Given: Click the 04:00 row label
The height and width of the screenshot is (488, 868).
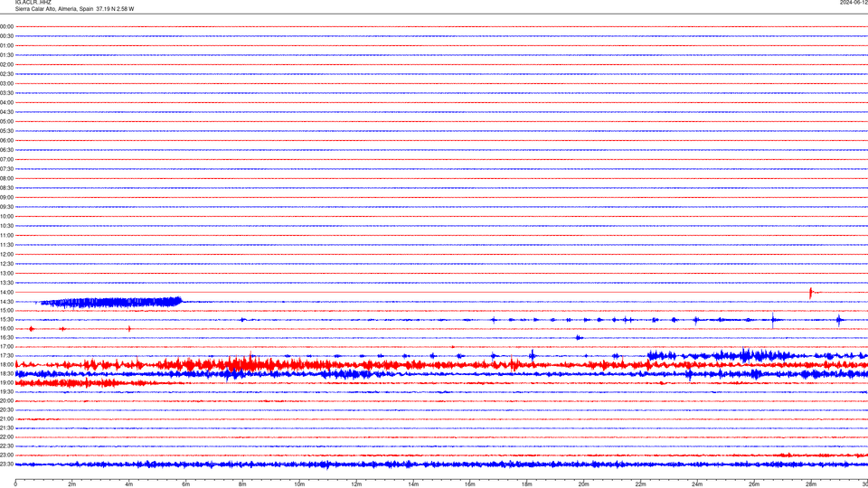Looking at the screenshot, I should pyautogui.click(x=6, y=102).
